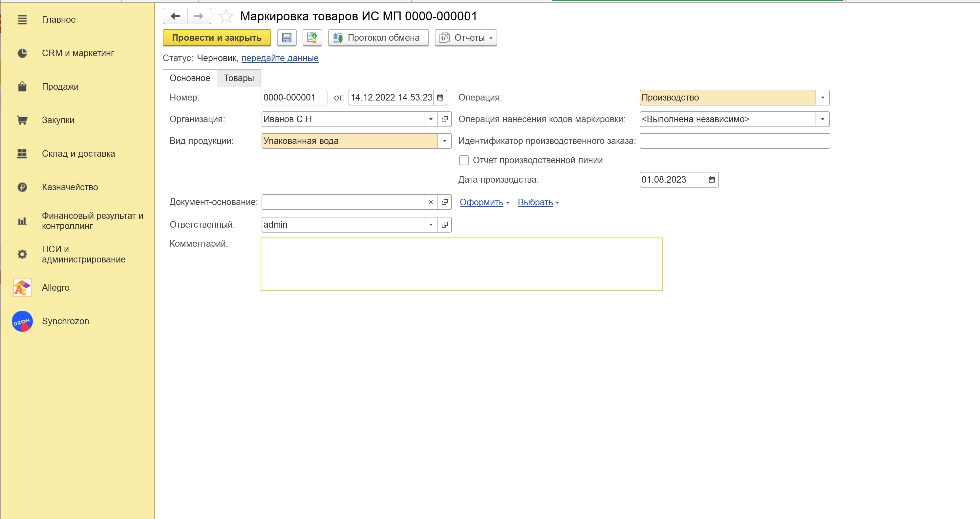Screen dimensions: 980x519
Task: Click Провести и закрыть button
Action: [x=217, y=38]
